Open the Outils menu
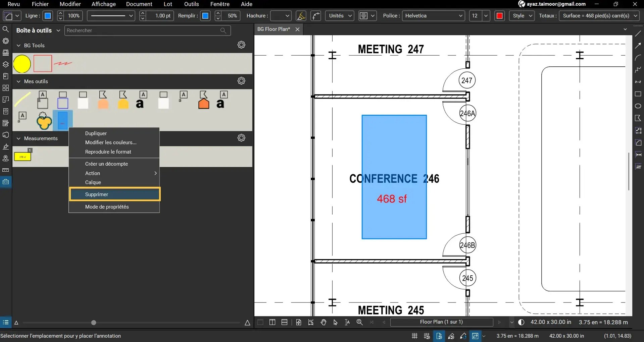The height and width of the screenshot is (342, 644). [191, 4]
